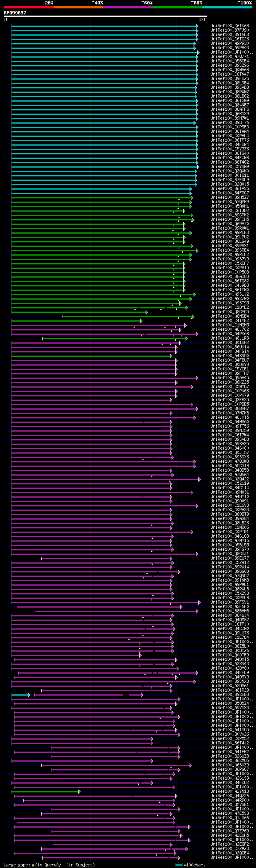The image size is (256, 868).
Task: Select the UniRef100_B4FDR4 label
Action: [230, 145]
